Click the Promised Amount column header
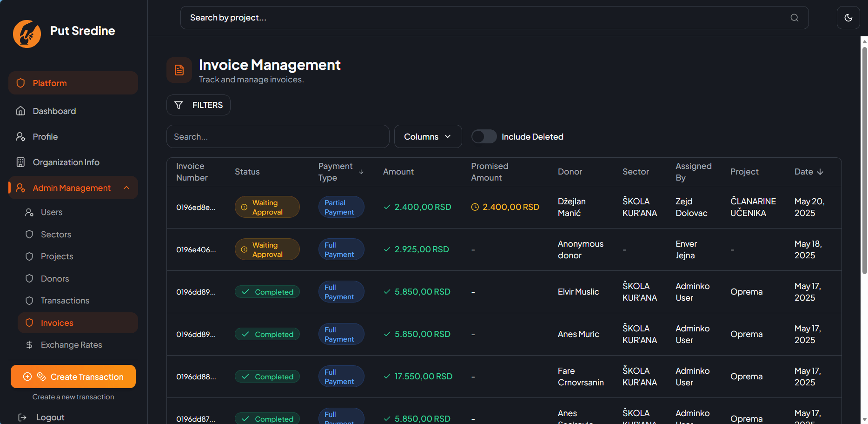This screenshot has width=868, height=424. (x=490, y=172)
